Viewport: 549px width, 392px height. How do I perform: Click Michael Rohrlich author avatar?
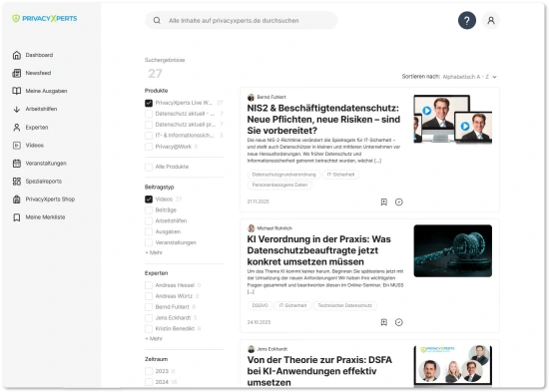(251, 228)
